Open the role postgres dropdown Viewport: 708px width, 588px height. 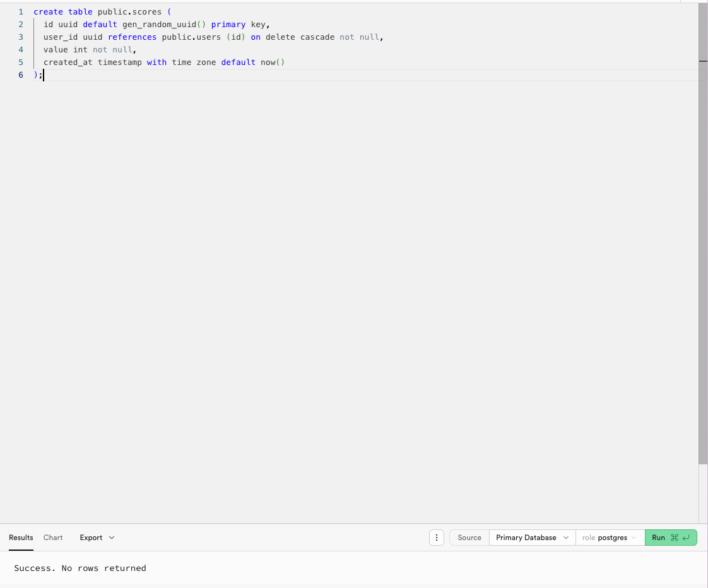click(610, 538)
